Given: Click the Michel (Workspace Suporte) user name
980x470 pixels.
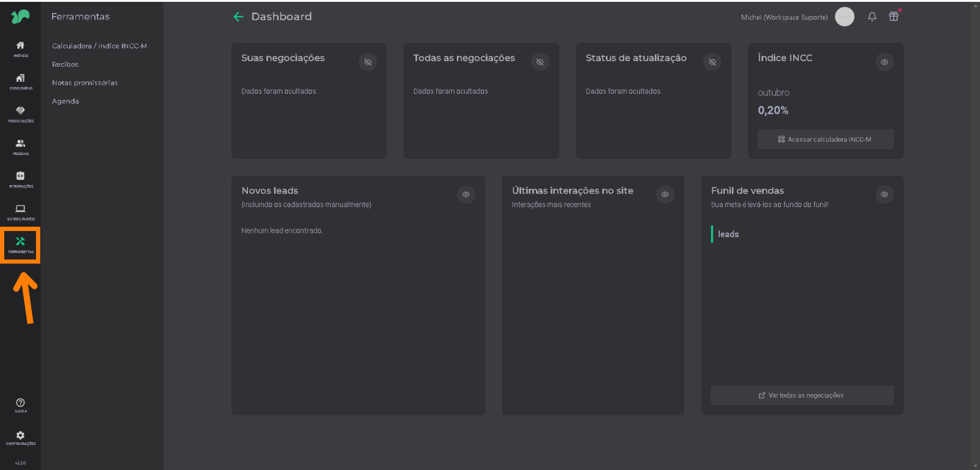Looking at the screenshot, I should click(784, 17).
